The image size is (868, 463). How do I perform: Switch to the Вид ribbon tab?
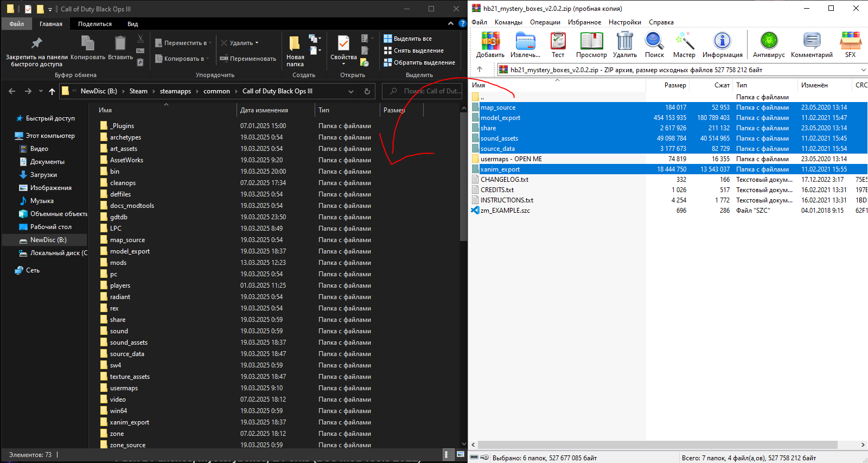click(133, 24)
